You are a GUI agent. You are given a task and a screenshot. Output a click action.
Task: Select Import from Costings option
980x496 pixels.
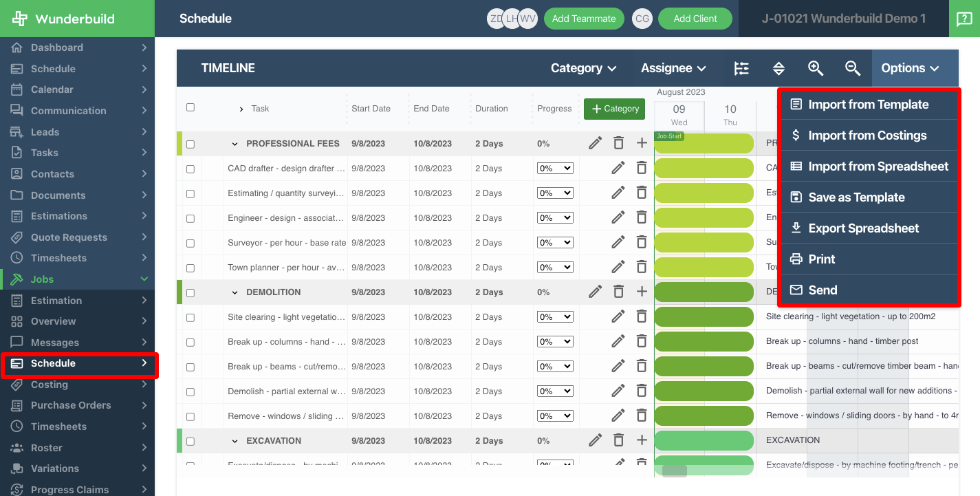point(869,136)
